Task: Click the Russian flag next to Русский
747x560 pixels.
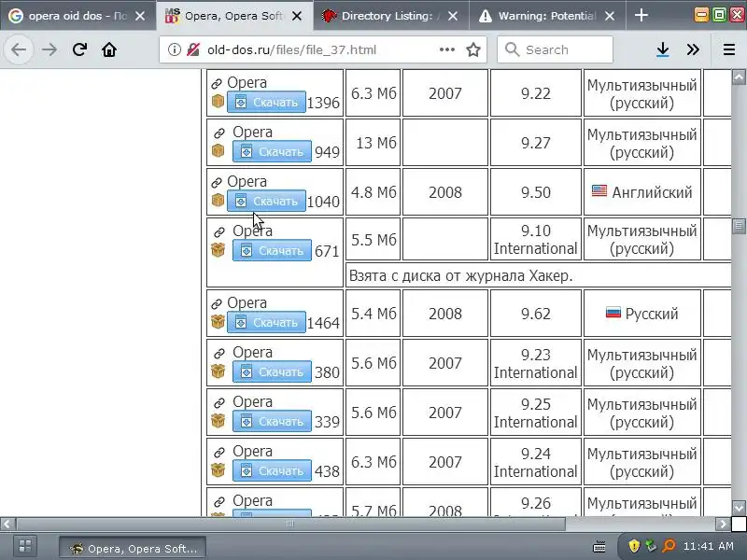Action: point(613,313)
